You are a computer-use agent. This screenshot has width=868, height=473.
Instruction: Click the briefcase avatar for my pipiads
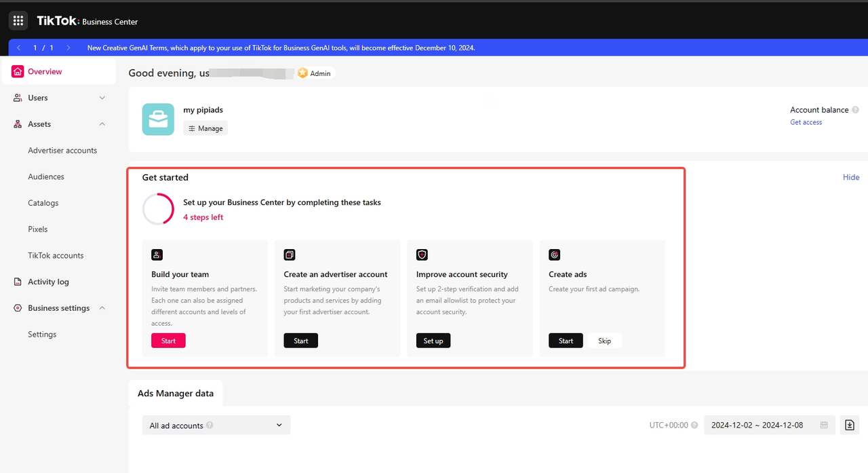pos(157,118)
